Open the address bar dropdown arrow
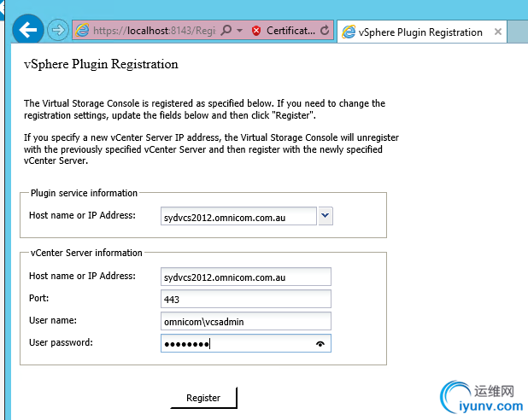Screen dimensions: 528x420 239,30
